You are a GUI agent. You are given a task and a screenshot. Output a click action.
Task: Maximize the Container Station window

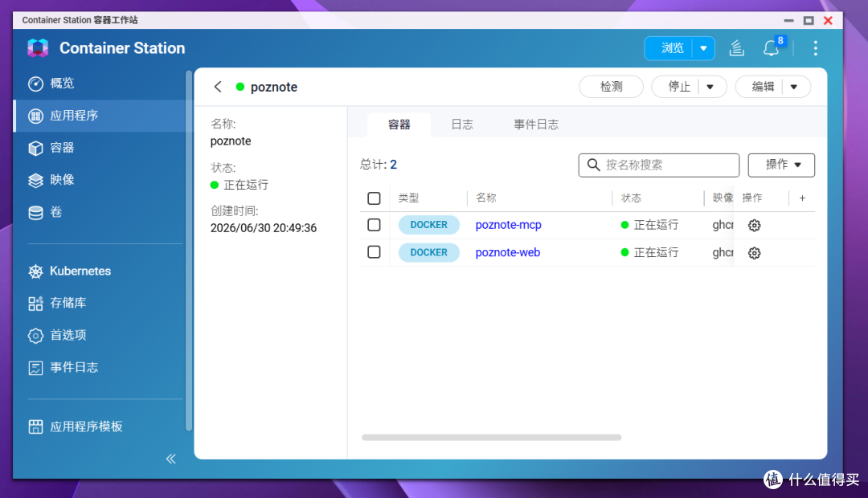[x=809, y=20]
